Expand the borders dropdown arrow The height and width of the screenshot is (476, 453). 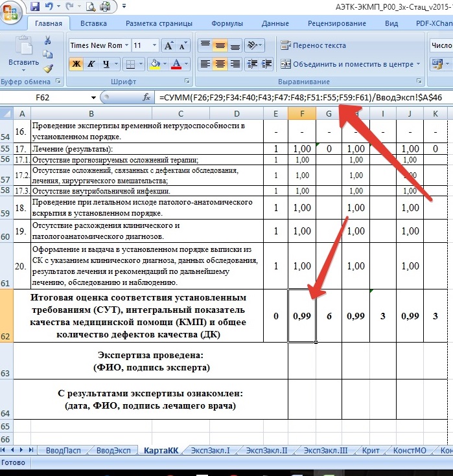pos(141,64)
